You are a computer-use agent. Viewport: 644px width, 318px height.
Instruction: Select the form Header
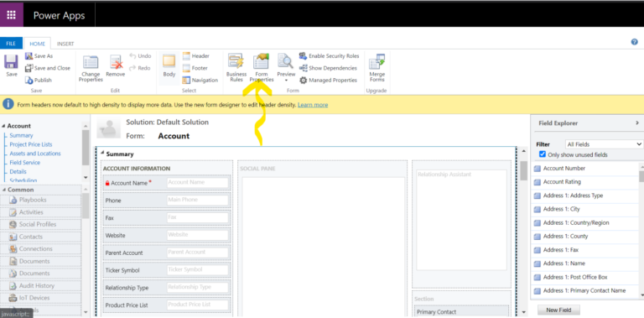point(196,56)
